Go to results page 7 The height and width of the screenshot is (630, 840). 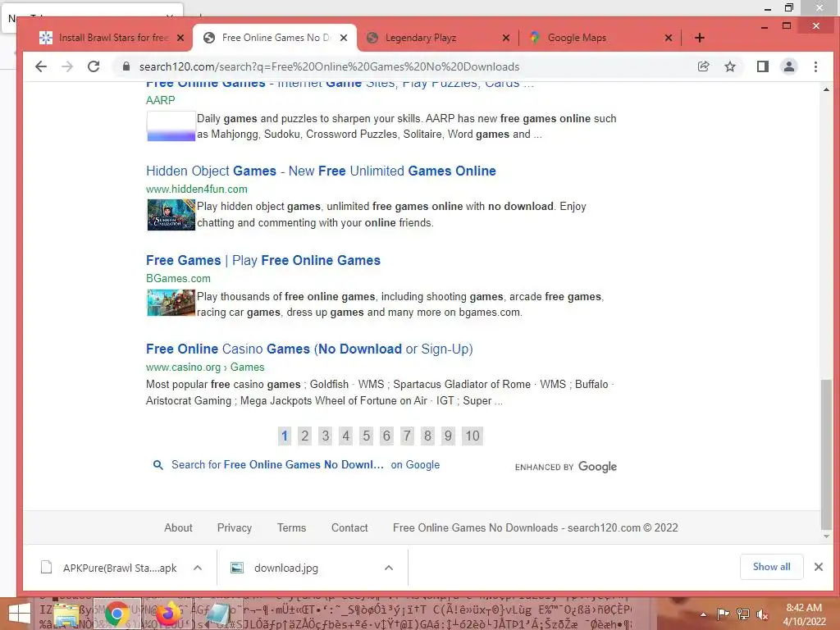click(407, 436)
